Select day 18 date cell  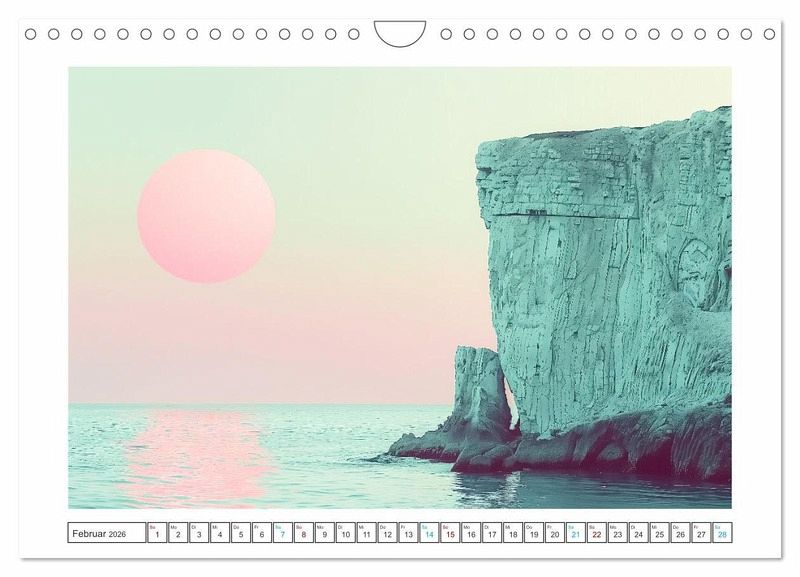click(513, 532)
